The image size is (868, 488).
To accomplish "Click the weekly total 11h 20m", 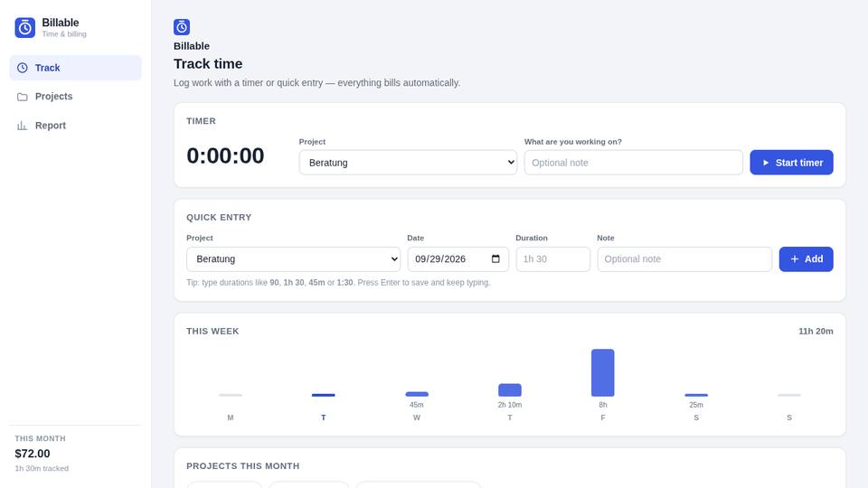I will pos(816,332).
